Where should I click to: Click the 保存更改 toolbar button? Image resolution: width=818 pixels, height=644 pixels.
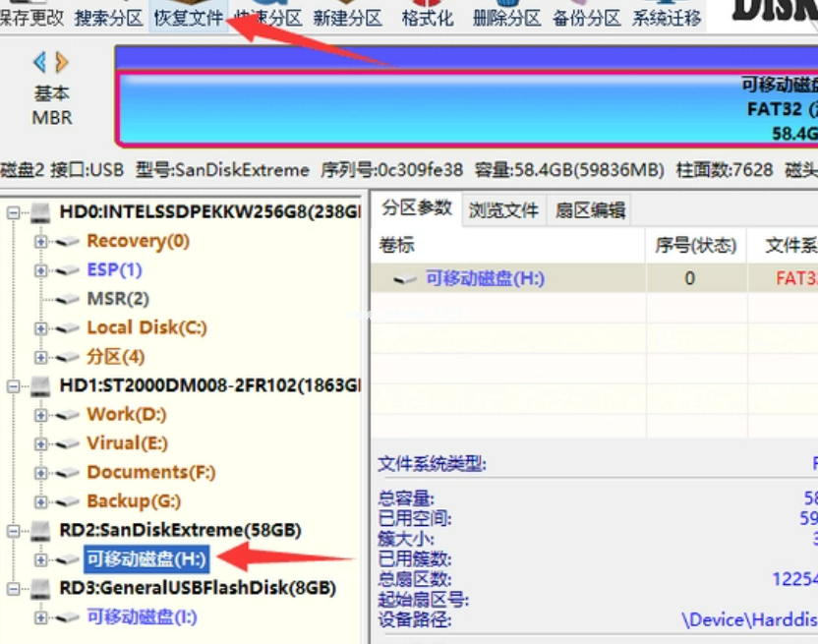coord(32,17)
